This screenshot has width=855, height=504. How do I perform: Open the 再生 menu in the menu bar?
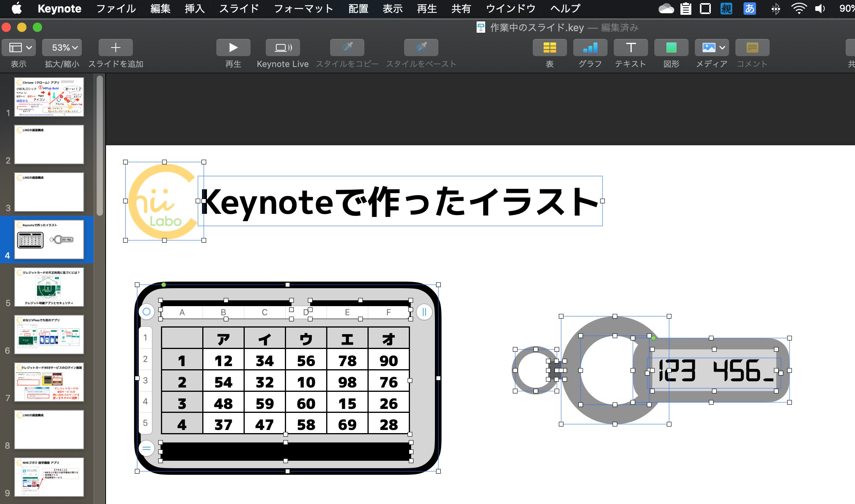pos(427,9)
